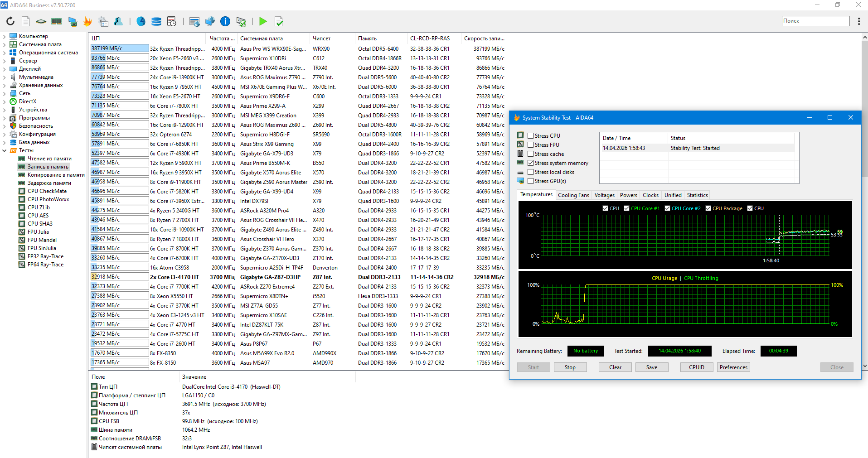
Task: Click the Поиск search field
Action: pos(815,21)
